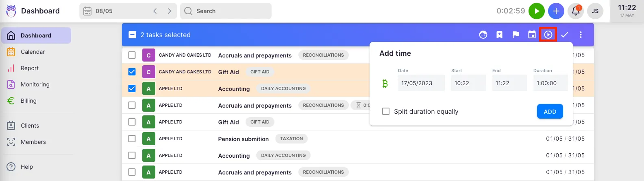Deselect all tasks using header checkbox

pyautogui.click(x=132, y=35)
